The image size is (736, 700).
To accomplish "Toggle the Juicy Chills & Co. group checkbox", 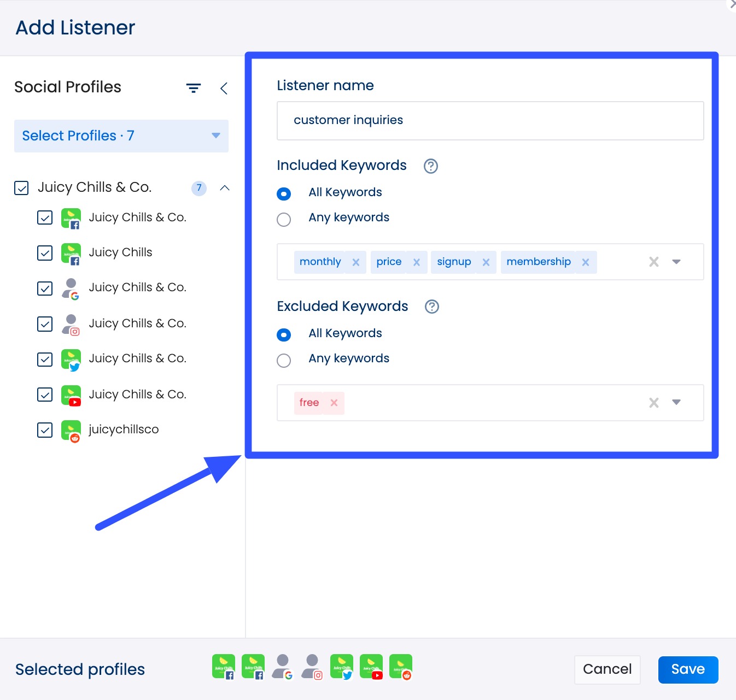I will tap(21, 188).
